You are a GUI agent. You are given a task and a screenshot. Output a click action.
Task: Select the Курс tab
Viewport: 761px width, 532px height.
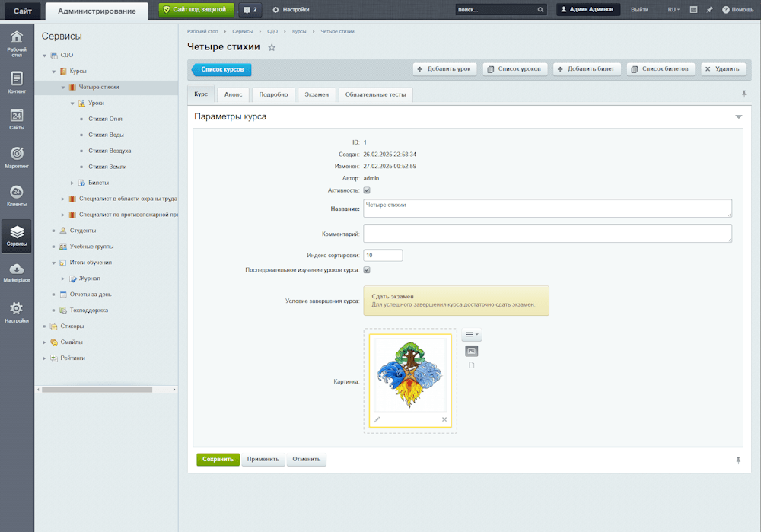tap(201, 94)
